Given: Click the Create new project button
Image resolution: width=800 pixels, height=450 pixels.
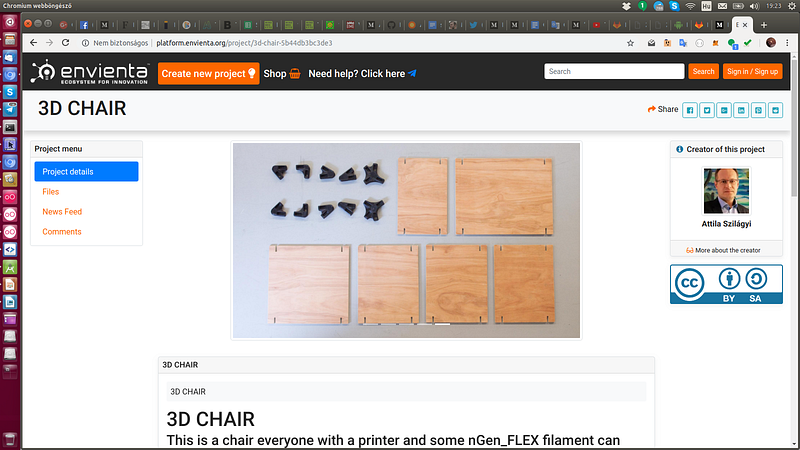Looking at the screenshot, I should tap(208, 73).
